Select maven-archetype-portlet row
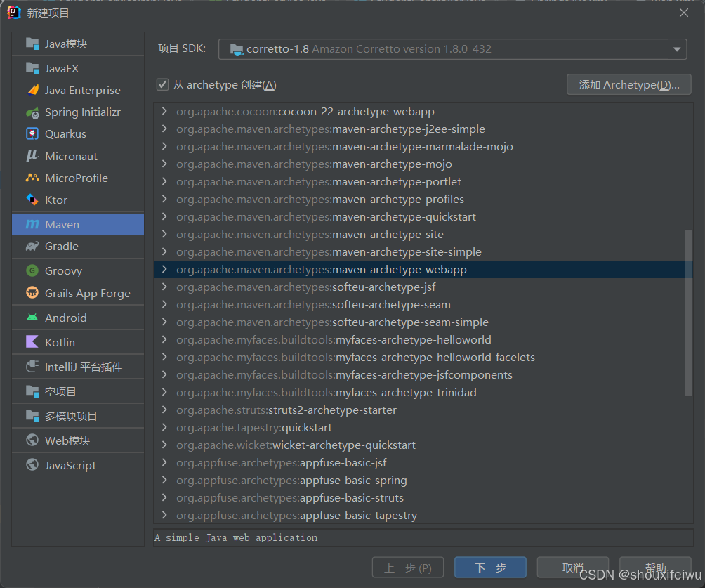This screenshot has width=705, height=588. pos(423,181)
